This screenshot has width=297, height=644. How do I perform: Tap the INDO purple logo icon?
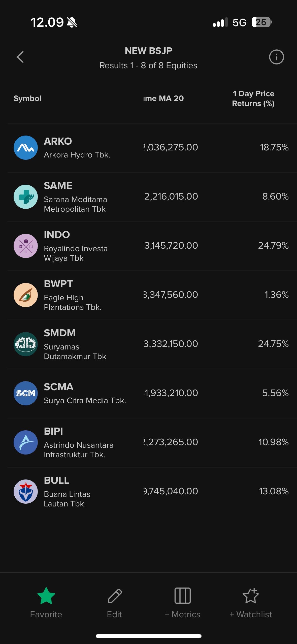pos(26,246)
